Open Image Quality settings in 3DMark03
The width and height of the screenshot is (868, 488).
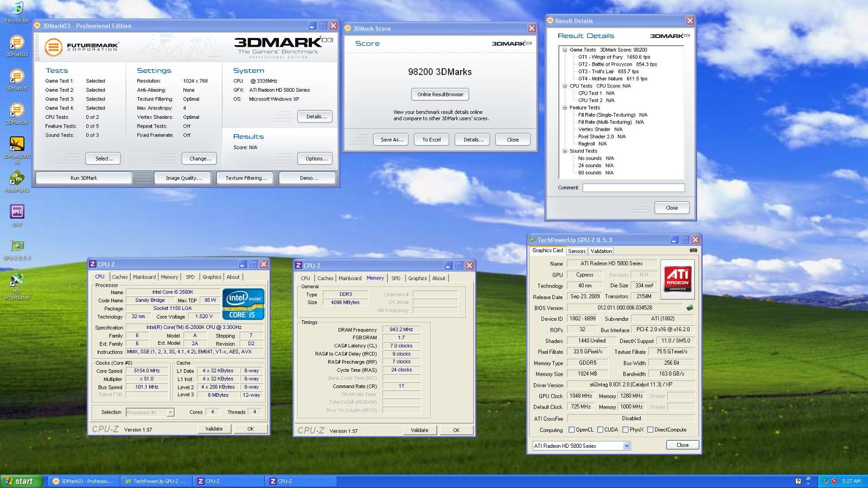183,178
